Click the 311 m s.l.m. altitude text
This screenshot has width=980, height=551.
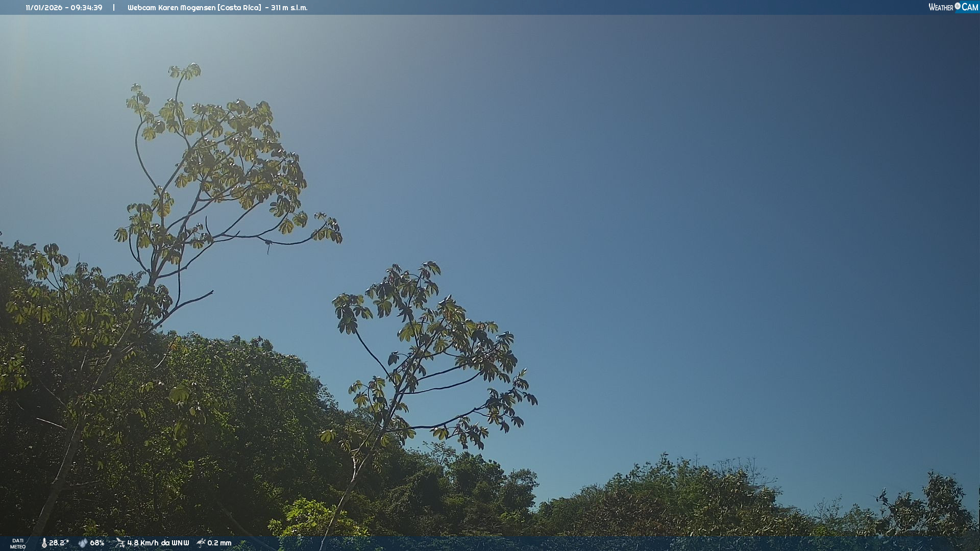click(x=289, y=8)
